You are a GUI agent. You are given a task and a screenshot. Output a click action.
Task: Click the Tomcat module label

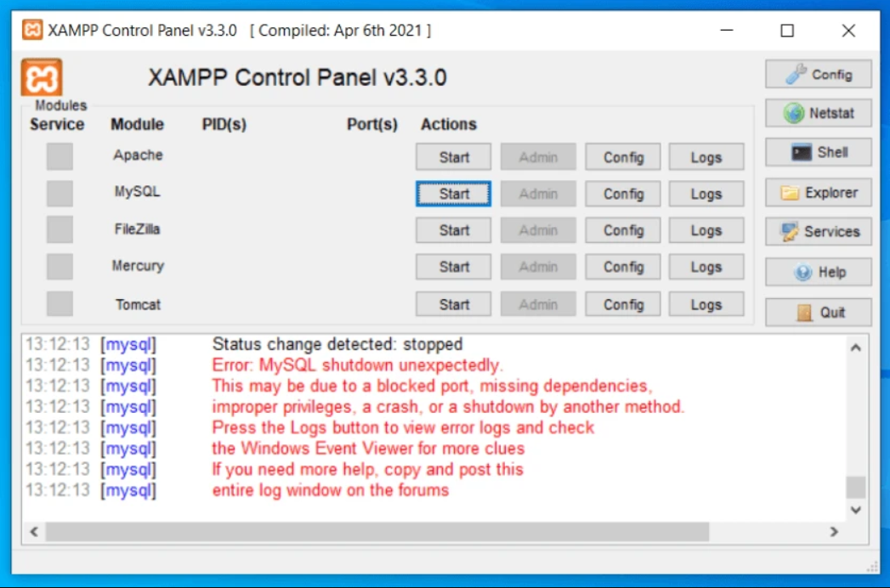[x=139, y=304]
